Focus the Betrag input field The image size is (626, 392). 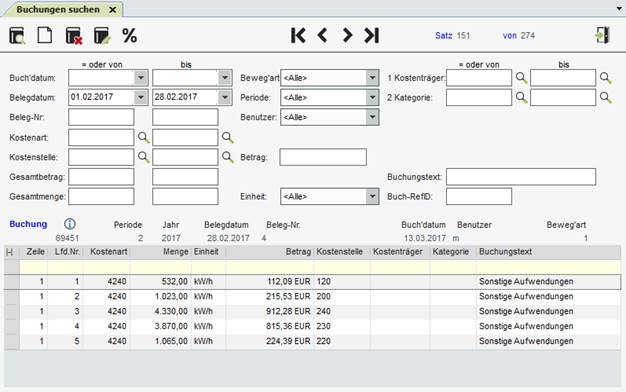click(x=323, y=157)
